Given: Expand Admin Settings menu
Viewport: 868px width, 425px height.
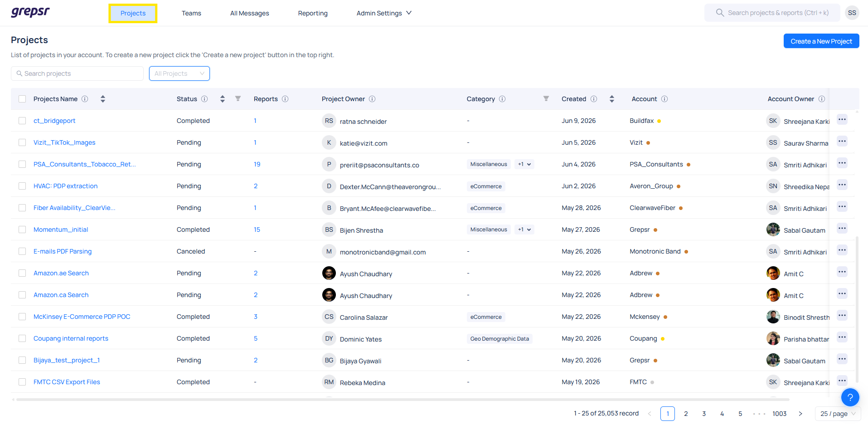Looking at the screenshot, I should [x=384, y=13].
